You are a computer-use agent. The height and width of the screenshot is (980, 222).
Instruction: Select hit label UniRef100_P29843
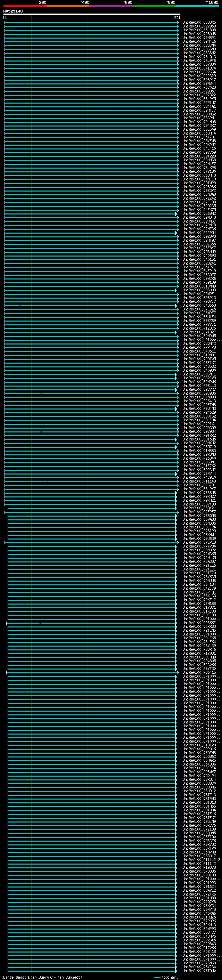click(x=199, y=944)
